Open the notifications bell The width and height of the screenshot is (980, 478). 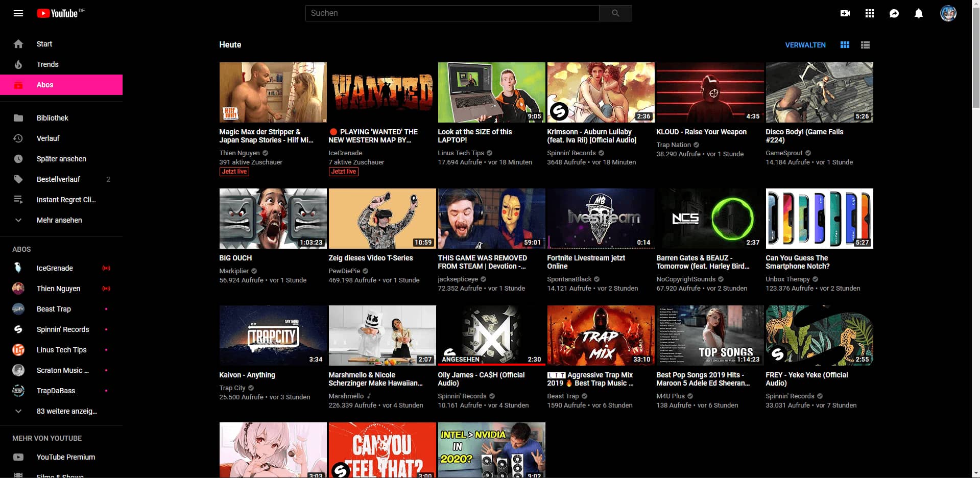coord(919,13)
